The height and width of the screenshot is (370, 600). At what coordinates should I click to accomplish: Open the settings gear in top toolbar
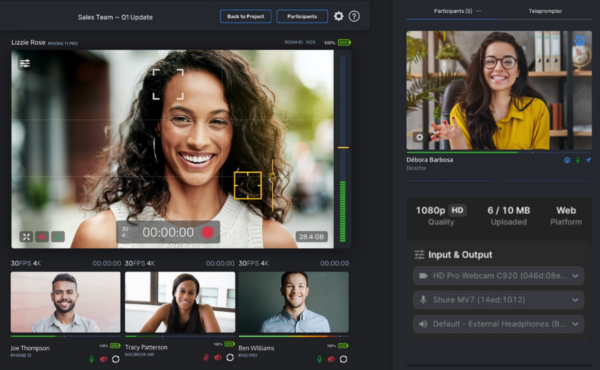[x=339, y=16]
